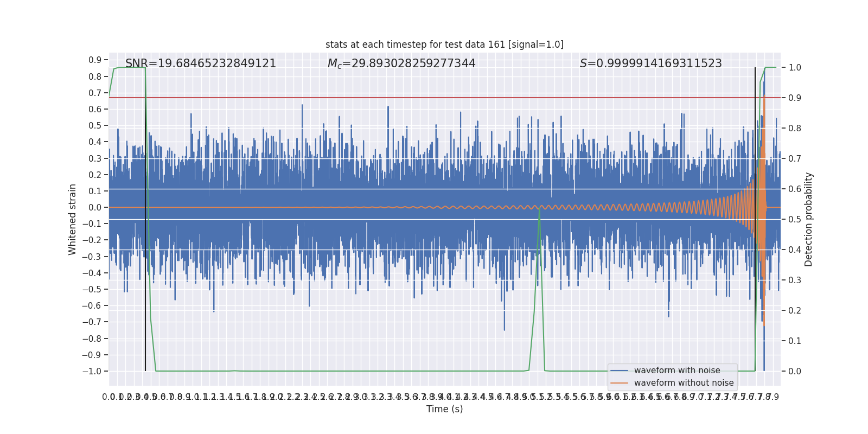The height and width of the screenshot is (434, 868).
Task: Click the 'Time (s)' x-axis label
Action: click(x=444, y=409)
